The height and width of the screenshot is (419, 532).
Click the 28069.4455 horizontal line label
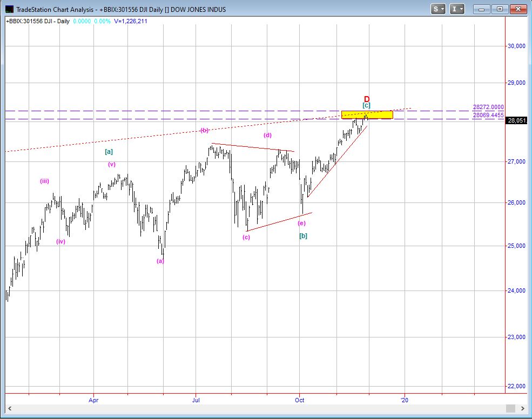(x=488, y=115)
